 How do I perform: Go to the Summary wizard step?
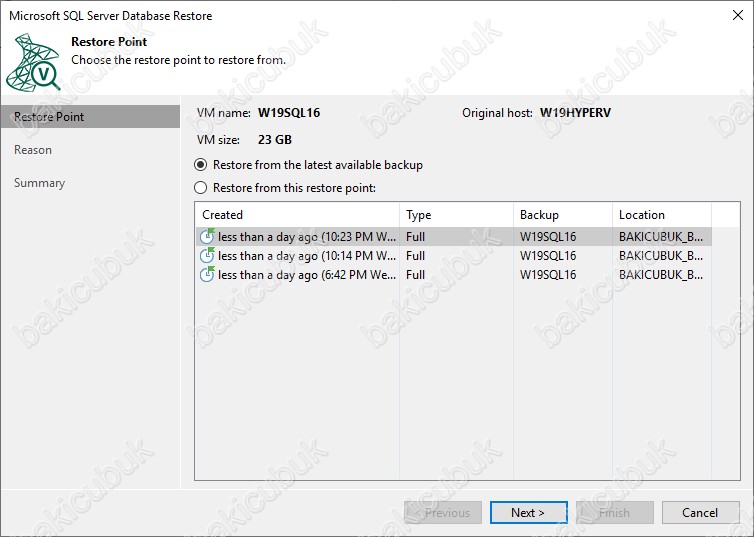tap(39, 183)
